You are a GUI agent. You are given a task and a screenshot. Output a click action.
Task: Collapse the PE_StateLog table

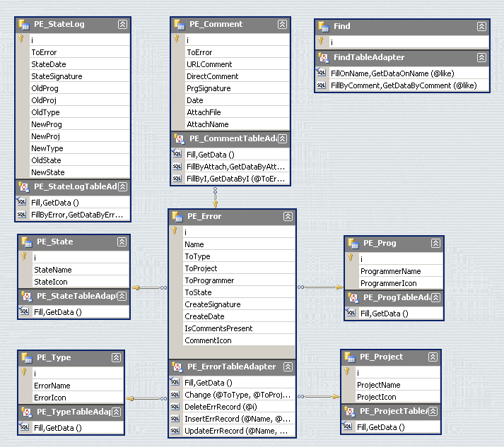(x=122, y=25)
